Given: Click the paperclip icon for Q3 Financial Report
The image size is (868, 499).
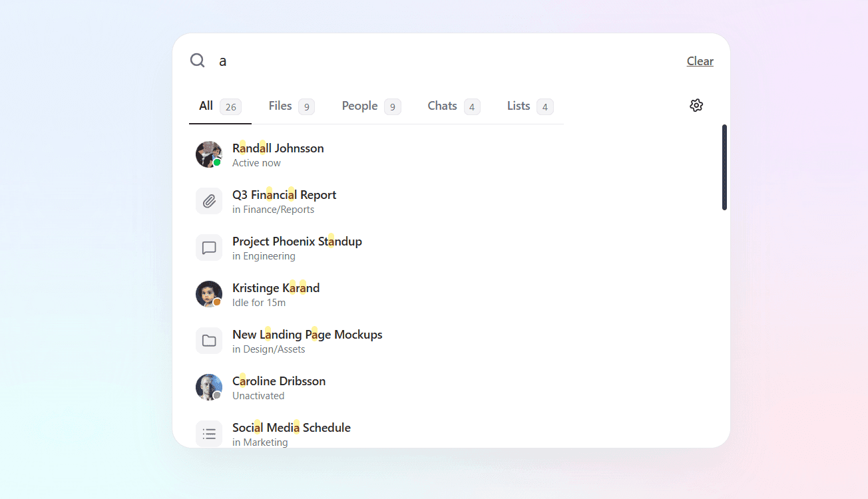Looking at the screenshot, I should click(x=209, y=201).
